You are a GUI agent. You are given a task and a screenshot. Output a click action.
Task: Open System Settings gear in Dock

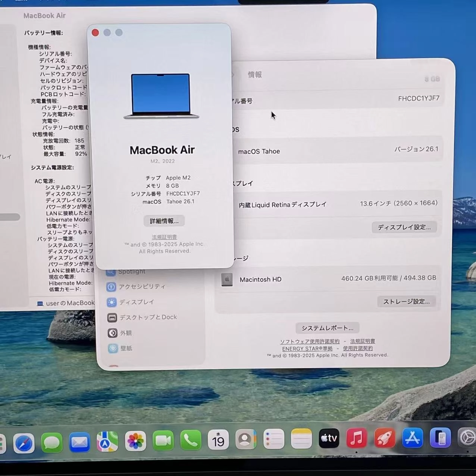(467, 438)
